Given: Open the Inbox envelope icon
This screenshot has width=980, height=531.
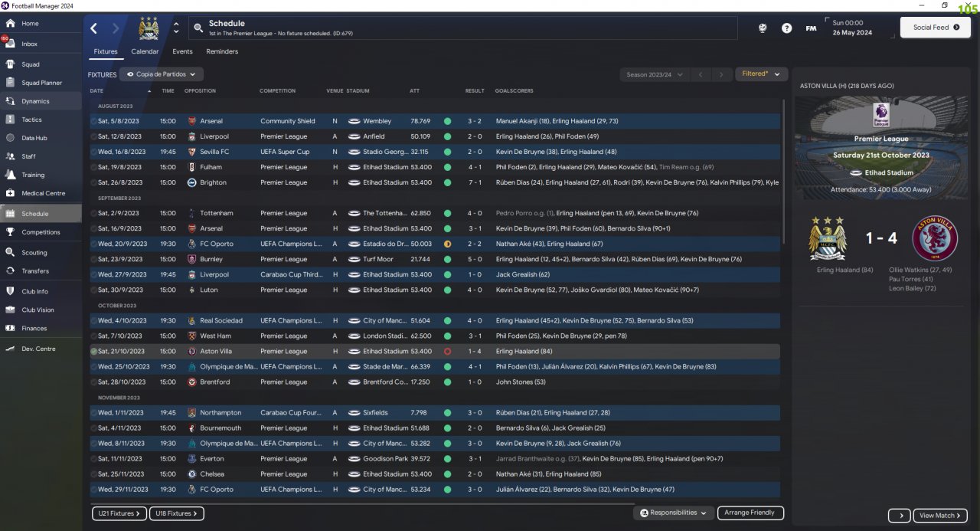Looking at the screenshot, I should point(10,44).
